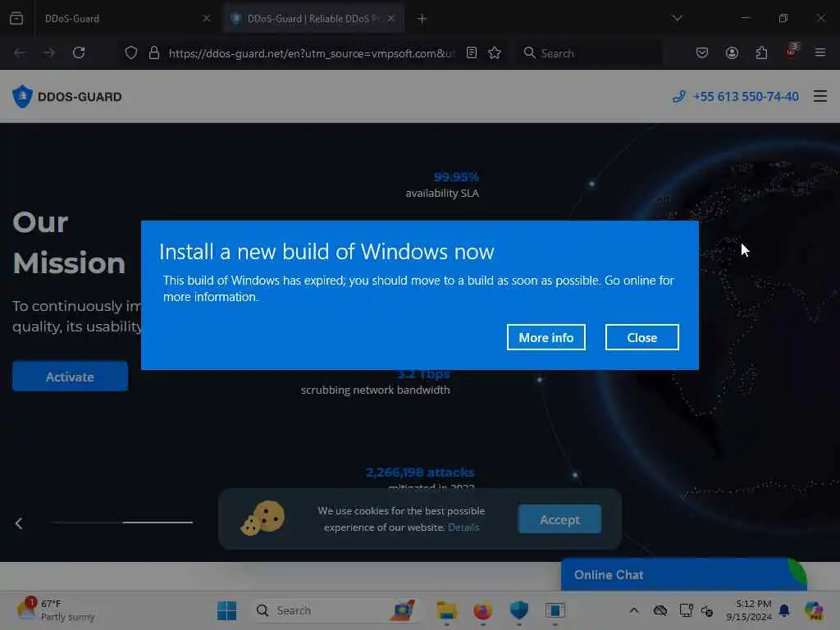
Task: Open Firefox from taskbar
Action: tap(482, 610)
